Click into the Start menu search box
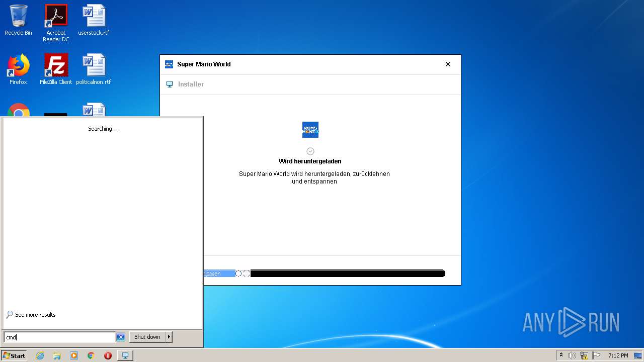Image resolution: width=644 pixels, height=362 pixels. click(60, 337)
